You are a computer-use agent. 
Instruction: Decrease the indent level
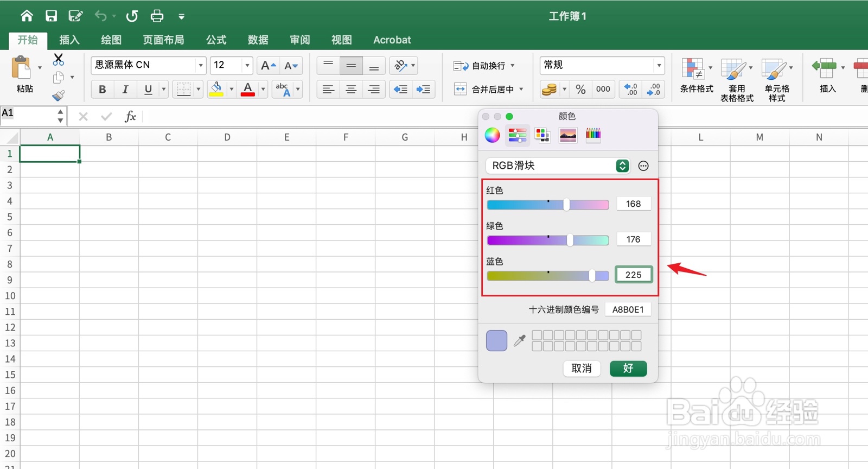[x=400, y=89]
